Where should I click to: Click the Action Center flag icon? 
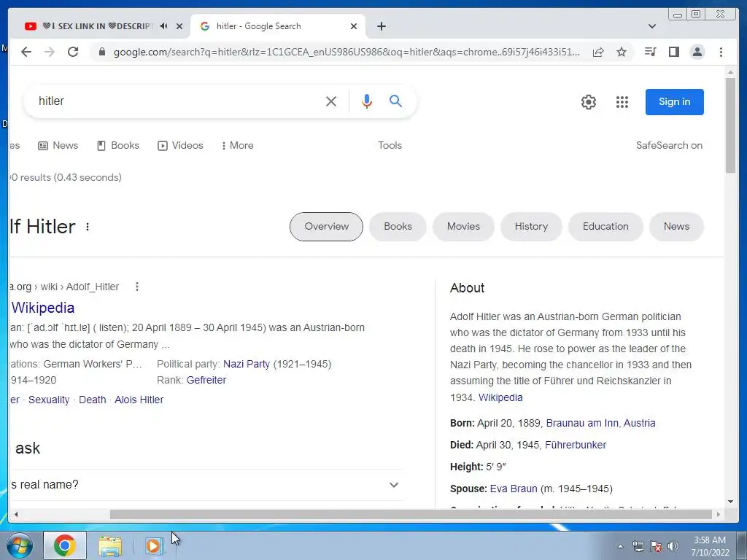pos(656,546)
